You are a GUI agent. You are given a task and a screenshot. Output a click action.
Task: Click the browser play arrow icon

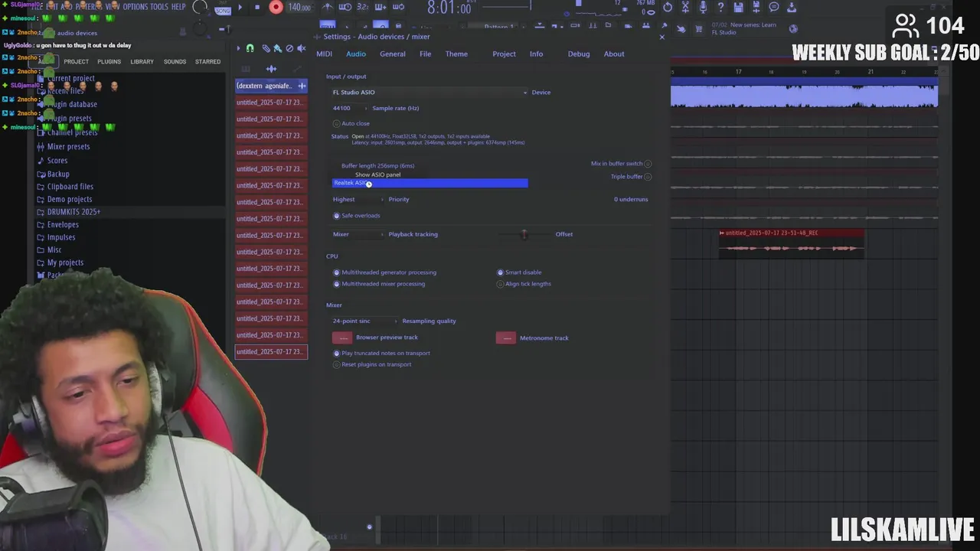pos(238,48)
